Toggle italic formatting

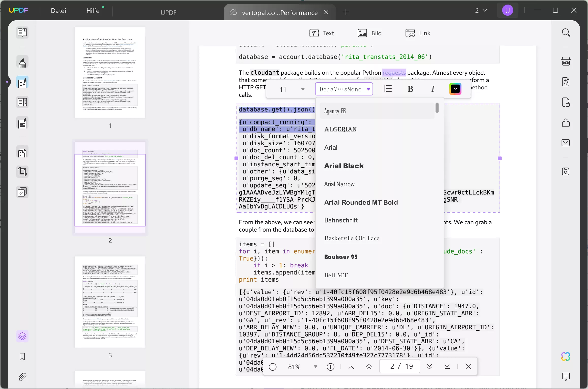tap(433, 89)
